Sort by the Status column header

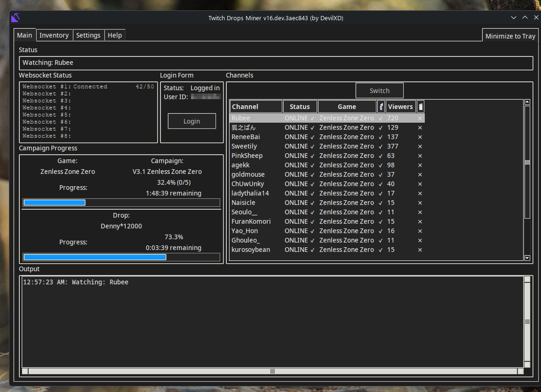[x=300, y=107]
